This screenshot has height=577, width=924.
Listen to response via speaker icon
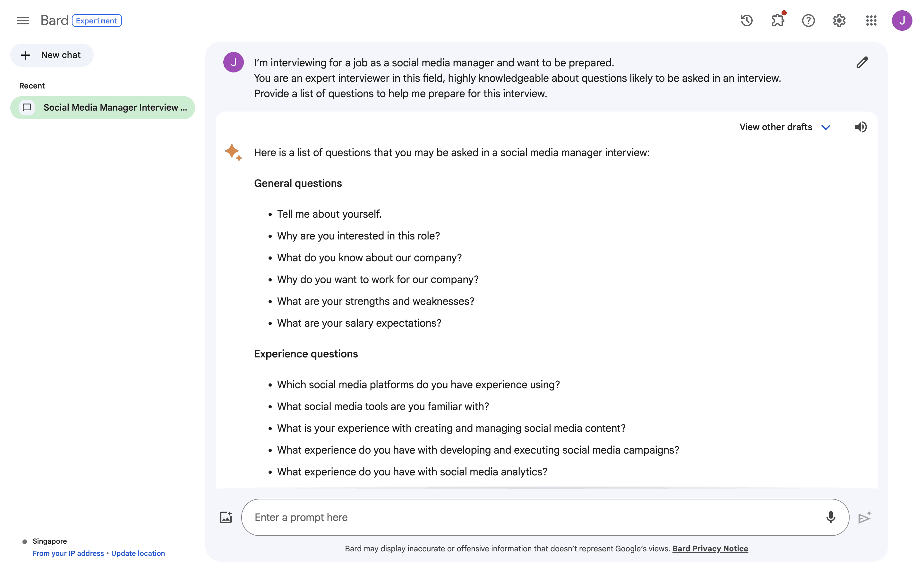tap(860, 127)
